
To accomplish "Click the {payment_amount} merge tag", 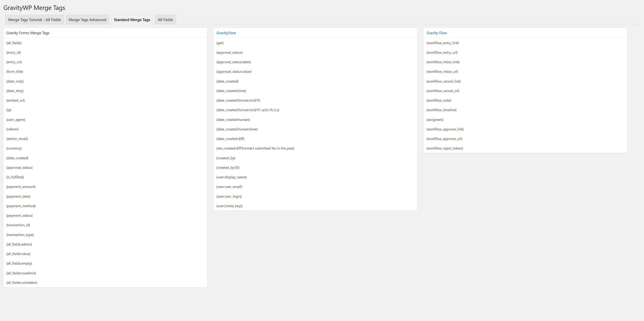I will point(21,187).
